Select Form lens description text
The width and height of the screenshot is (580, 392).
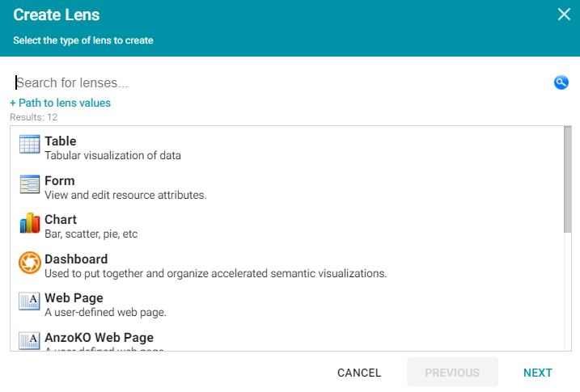point(125,195)
